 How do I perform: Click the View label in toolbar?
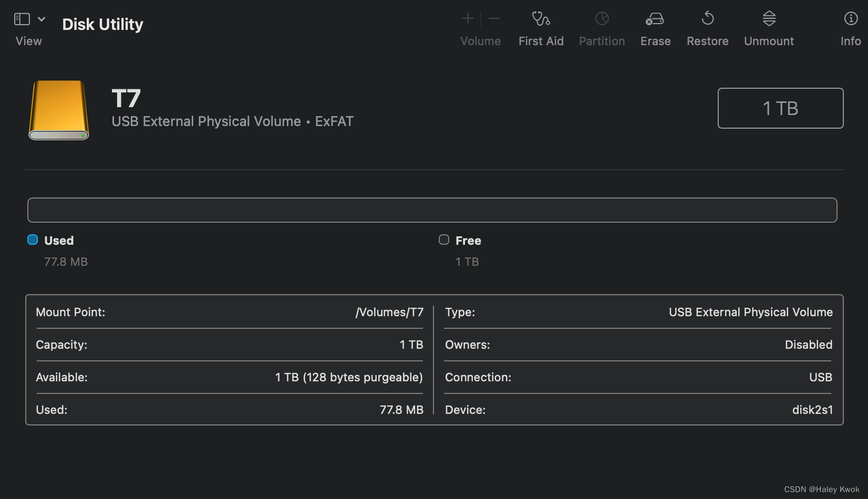29,41
